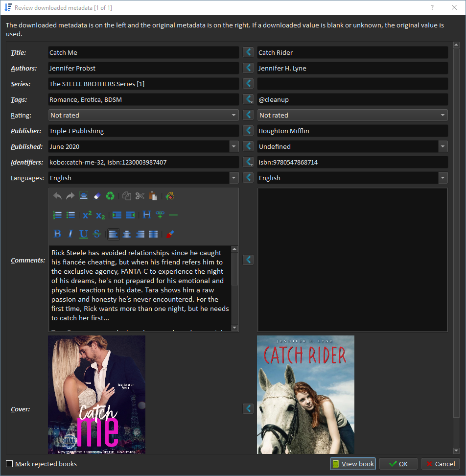
Task: Edit the Authors field 'Jennifer Probst'
Action: (x=143, y=68)
